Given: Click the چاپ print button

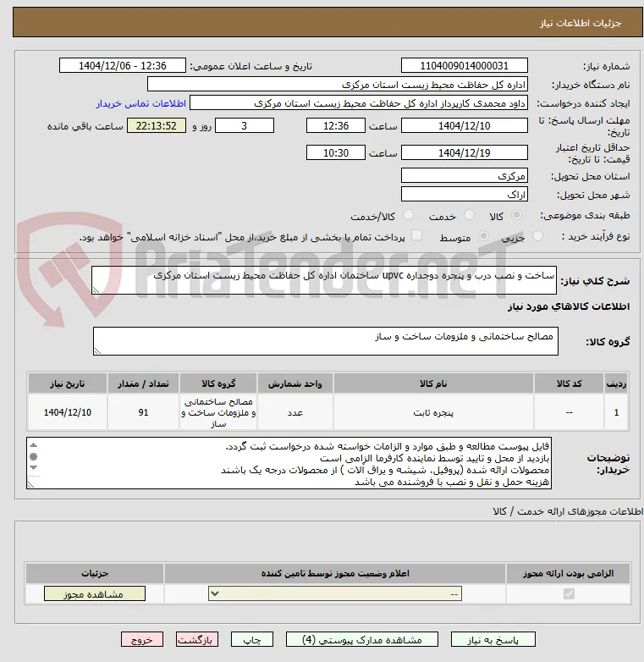Looking at the screenshot, I should (x=252, y=640).
